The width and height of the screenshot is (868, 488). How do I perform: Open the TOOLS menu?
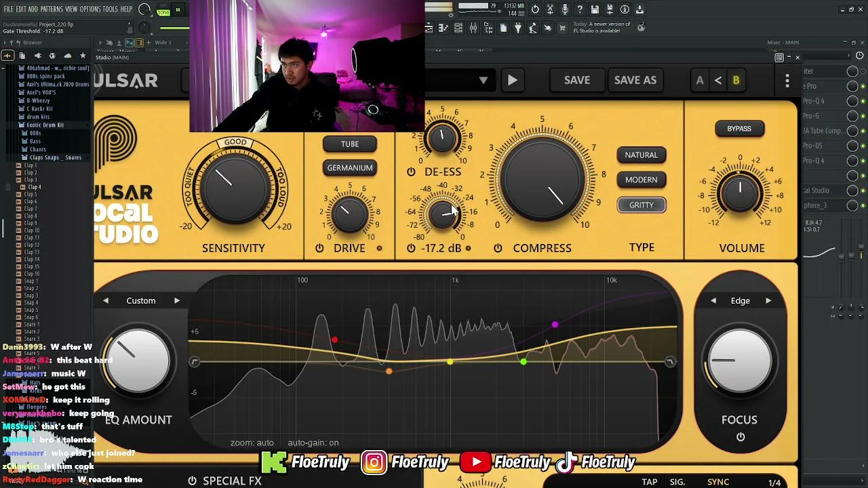click(x=111, y=9)
